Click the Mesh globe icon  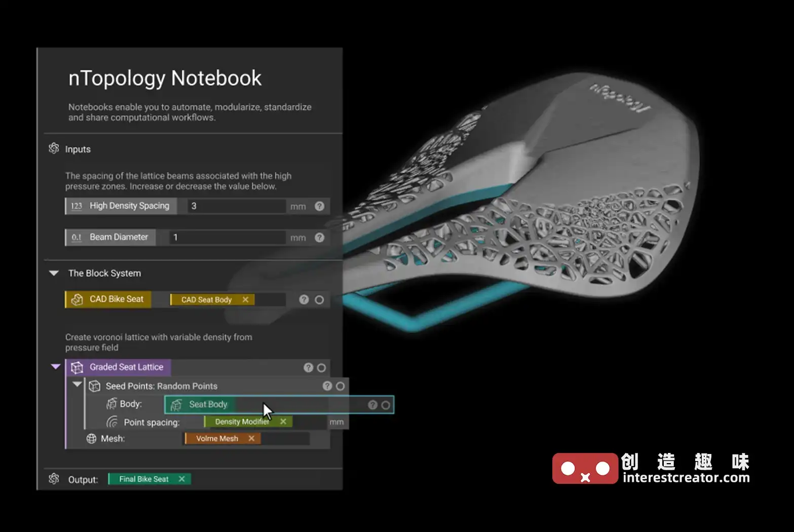(x=91, y=439)
